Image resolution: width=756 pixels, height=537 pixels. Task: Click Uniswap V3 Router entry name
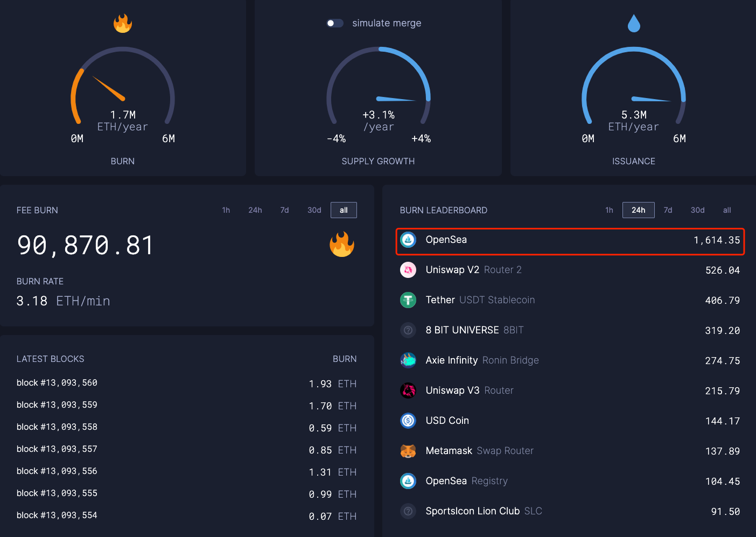click(470, 390)
